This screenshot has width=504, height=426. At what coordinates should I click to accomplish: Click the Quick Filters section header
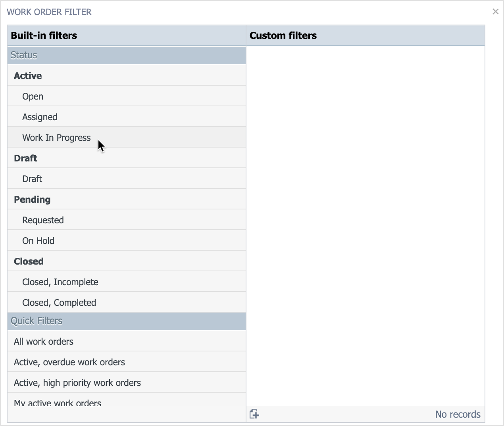[x=127, y=321]
